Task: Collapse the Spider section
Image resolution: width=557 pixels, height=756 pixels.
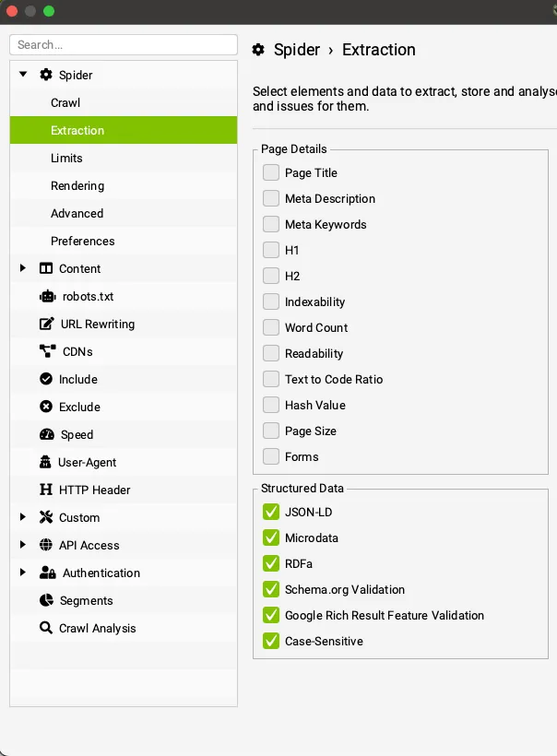Action: pyautogui.click(x=22, y=75)
